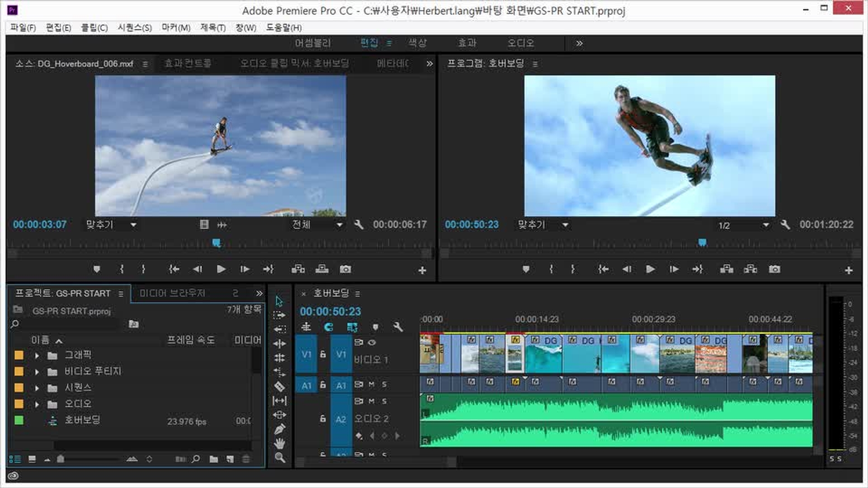Switch to the 미디어 브라우저 tab
868x488 pixels.
pyautogui.click(x=172, y=293)
